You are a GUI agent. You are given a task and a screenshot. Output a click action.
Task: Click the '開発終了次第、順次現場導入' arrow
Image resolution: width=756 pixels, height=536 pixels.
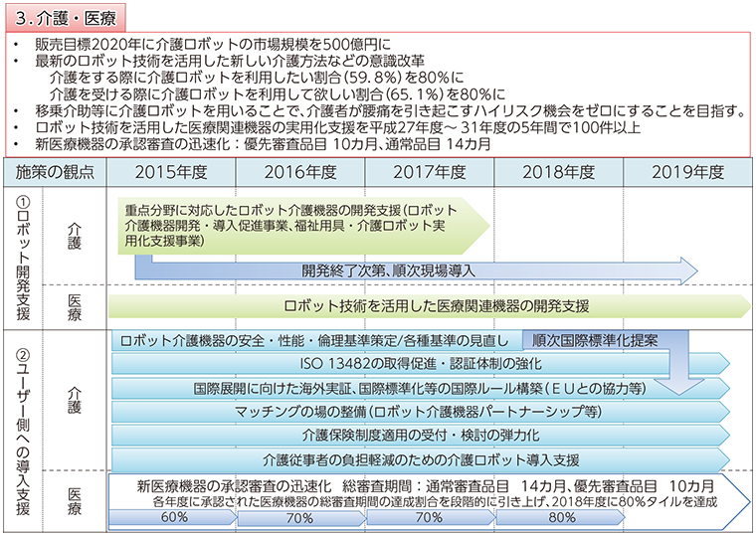(416, 268)
